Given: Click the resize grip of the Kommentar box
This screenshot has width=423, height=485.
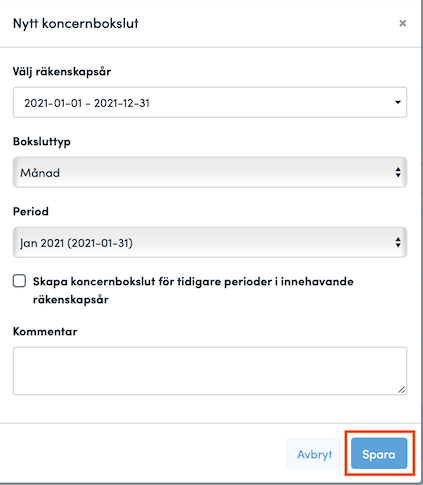Looking at the screenshot, I should tap(402, 390).
